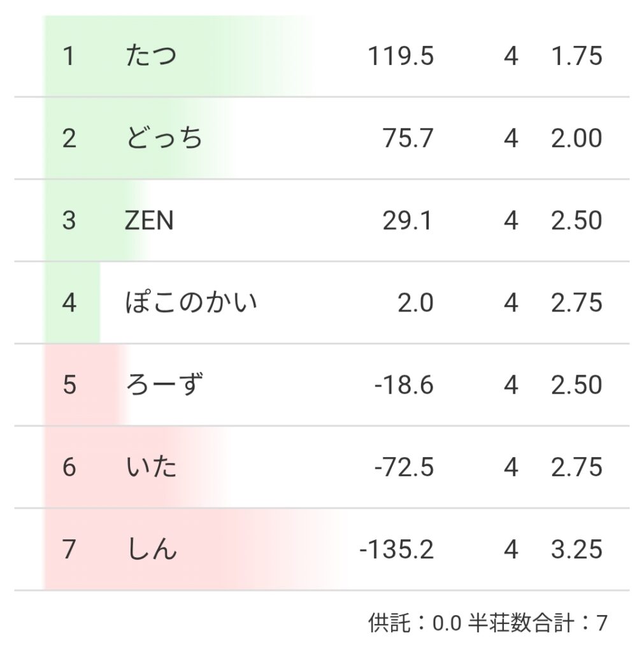Choose player name ろーず
Viewport: 644px width, 652px height.
coord(164,385)
